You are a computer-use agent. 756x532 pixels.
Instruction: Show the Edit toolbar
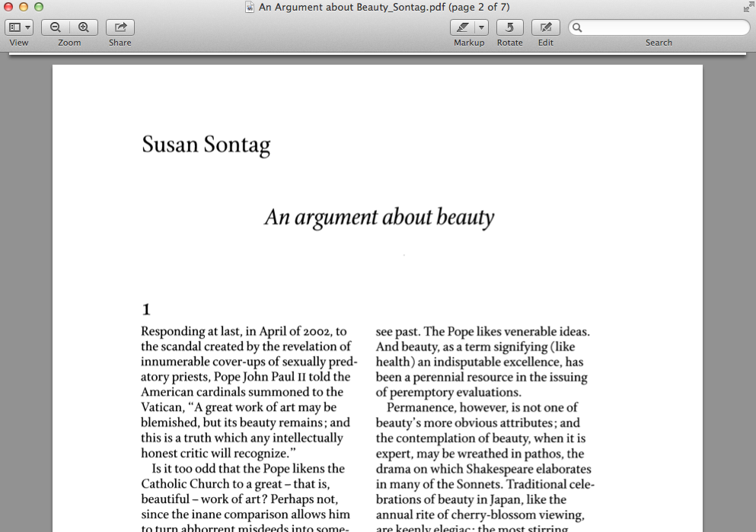546,27
